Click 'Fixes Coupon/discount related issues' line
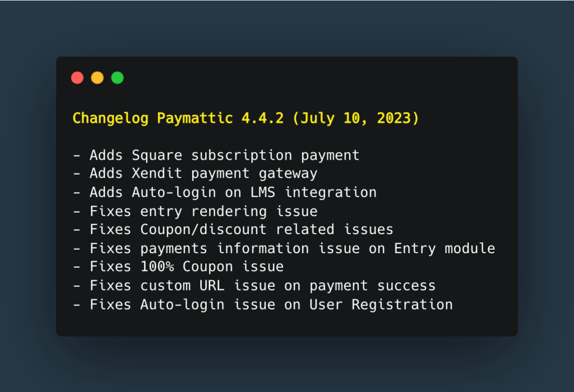574x392 pixels. point(233,230)
